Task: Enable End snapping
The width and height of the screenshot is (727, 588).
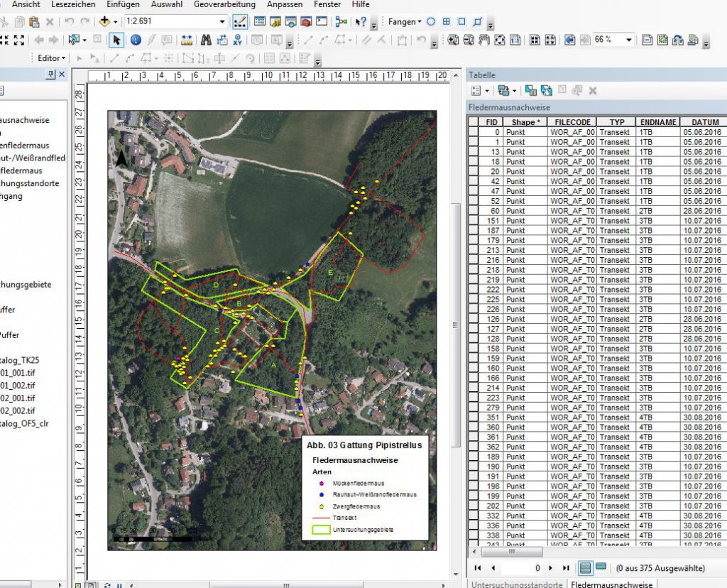Action: click(x=447, y=22)
